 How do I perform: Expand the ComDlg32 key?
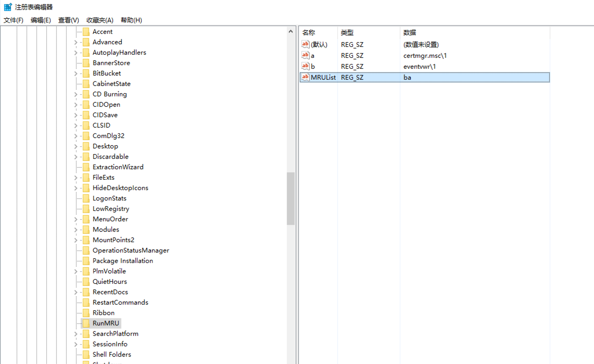click(x=76, y=136)
